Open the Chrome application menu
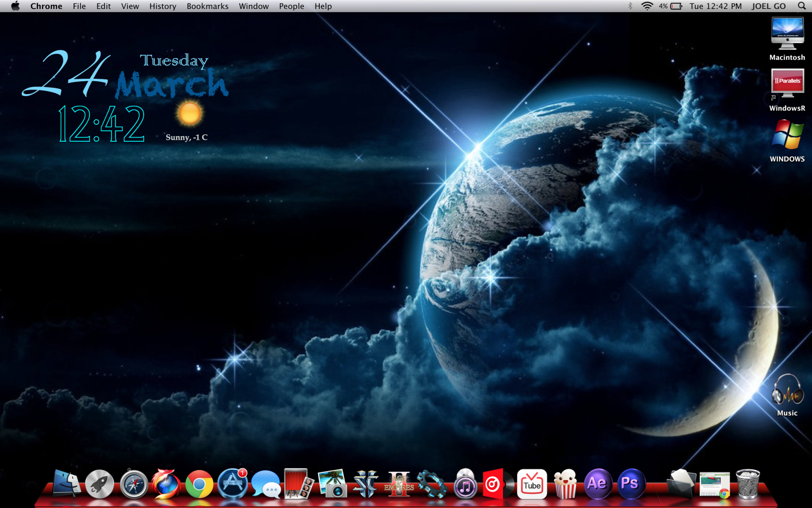The height and width of the screenshot is (508, 812). 46,6
